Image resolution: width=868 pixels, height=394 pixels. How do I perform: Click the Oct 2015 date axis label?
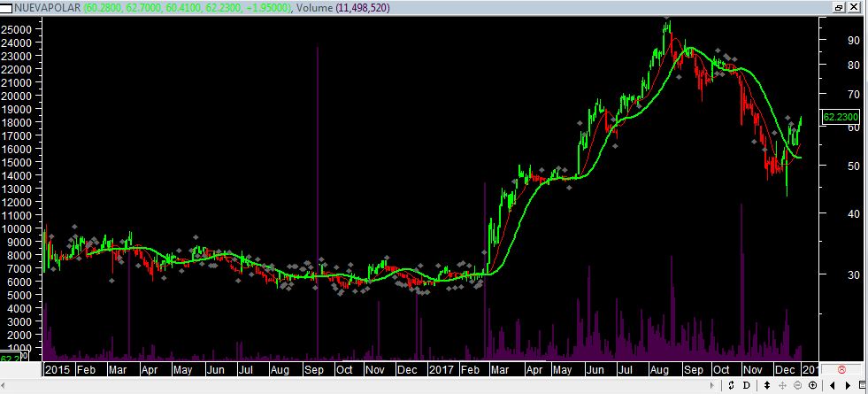point(345,369)
